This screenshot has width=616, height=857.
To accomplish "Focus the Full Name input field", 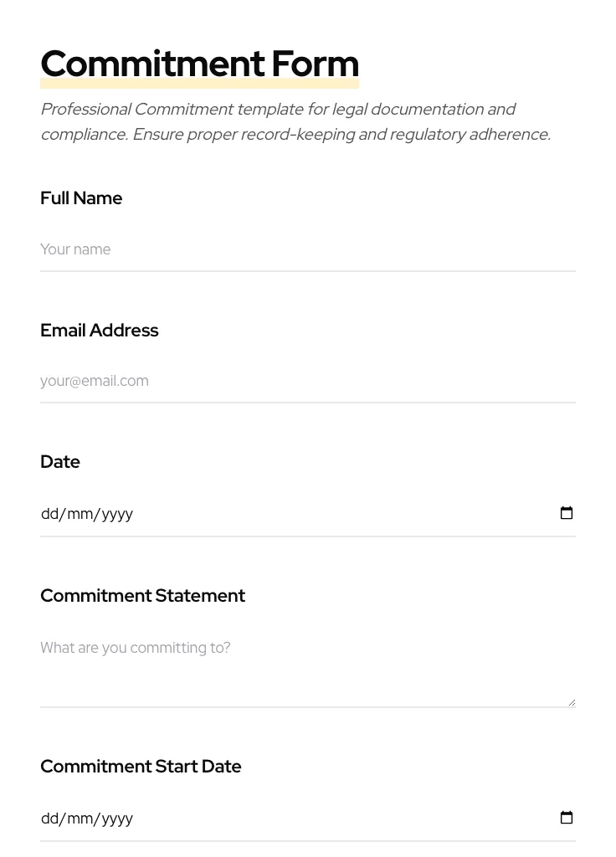I will click(308, 249).
